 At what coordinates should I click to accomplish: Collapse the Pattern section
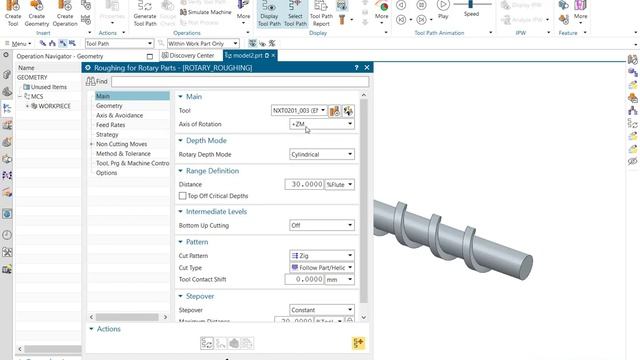point(180,242)
